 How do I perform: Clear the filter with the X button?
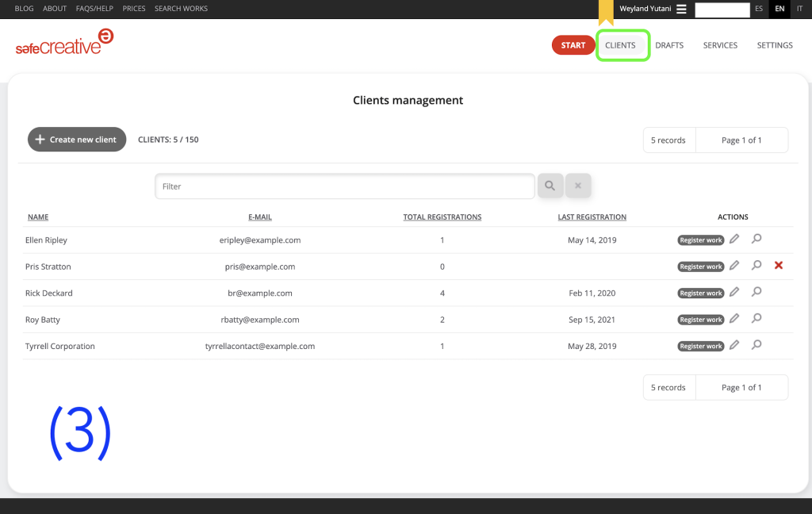click(x=578, y=186)
